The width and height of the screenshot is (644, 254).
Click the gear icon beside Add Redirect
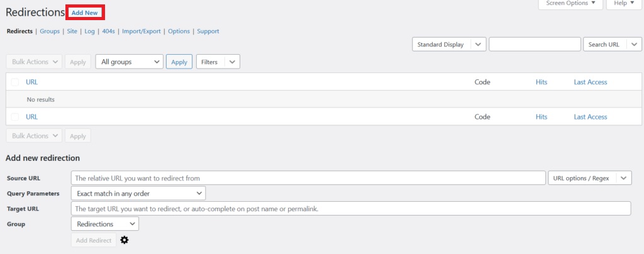tap(124, 240)
